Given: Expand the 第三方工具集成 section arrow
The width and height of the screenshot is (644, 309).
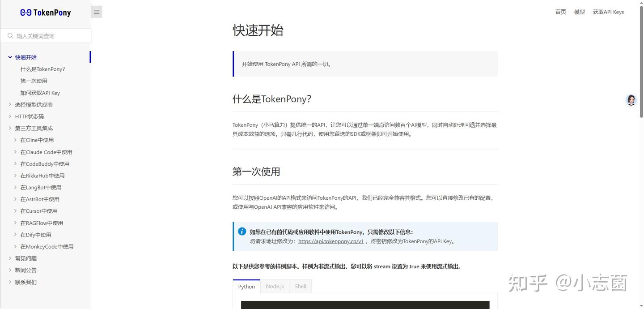Looking at the screenshot, I should (10, 128).
